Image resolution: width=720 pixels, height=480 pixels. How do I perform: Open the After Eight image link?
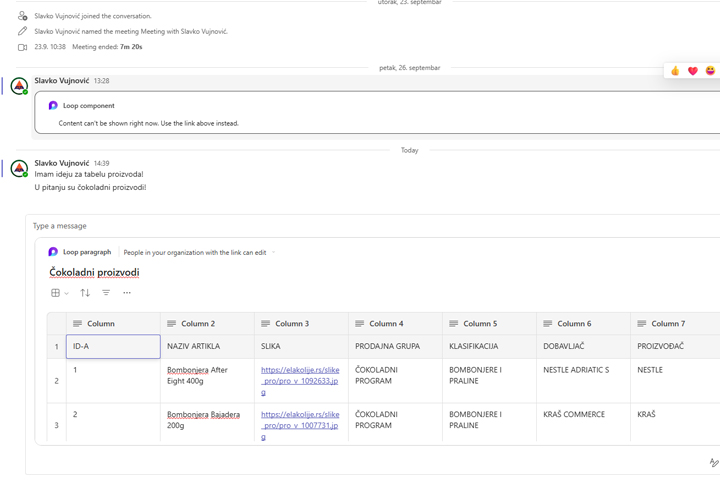coord(300,381)
